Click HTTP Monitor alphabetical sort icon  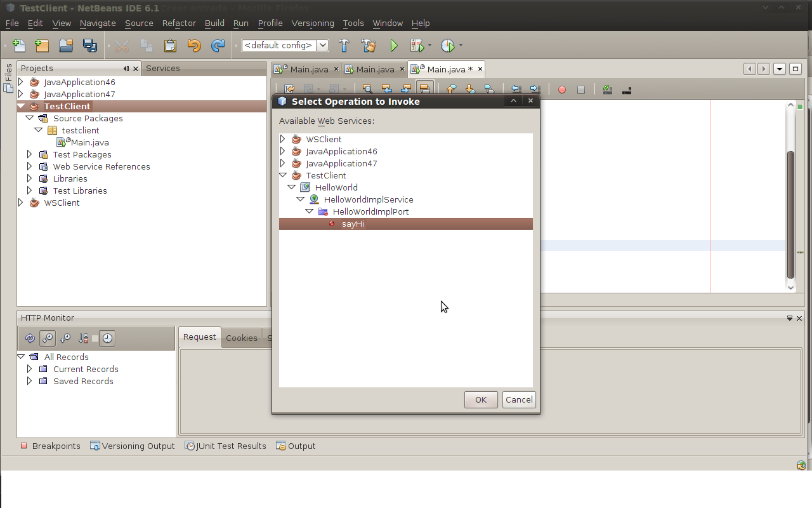tap(83, 338)
